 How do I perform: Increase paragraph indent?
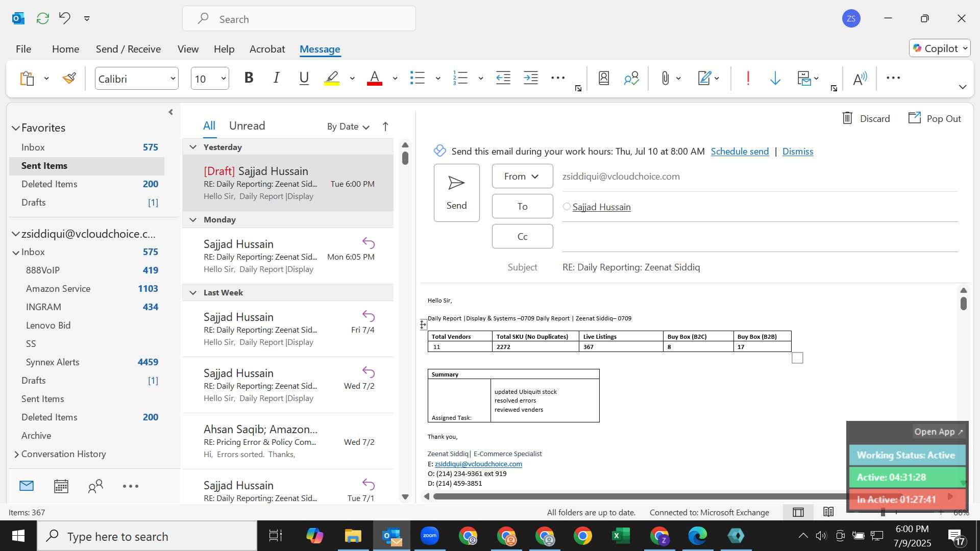[531, 78]
